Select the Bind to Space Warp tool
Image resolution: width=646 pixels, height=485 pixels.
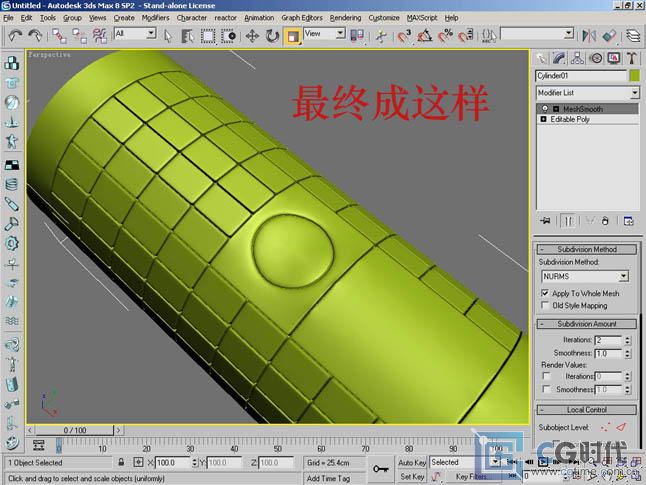click(x=99, y=36)
